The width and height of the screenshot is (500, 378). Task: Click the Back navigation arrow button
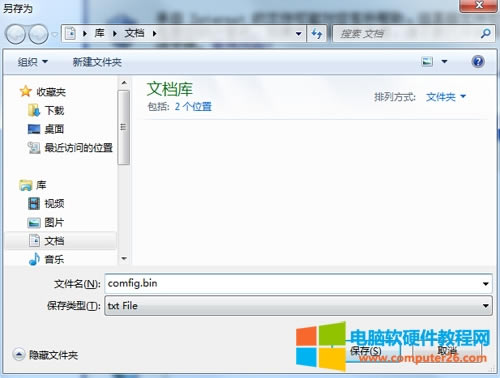click(16, 34)
